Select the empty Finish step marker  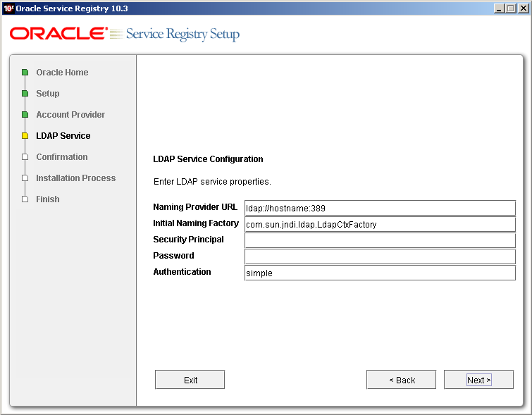coord(25,199)
